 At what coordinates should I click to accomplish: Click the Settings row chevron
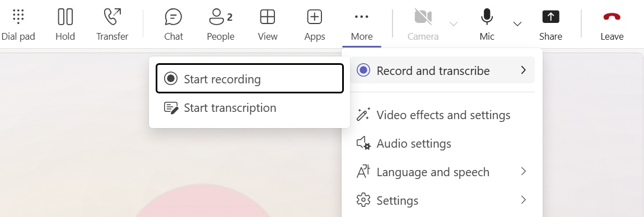point(523,200)
